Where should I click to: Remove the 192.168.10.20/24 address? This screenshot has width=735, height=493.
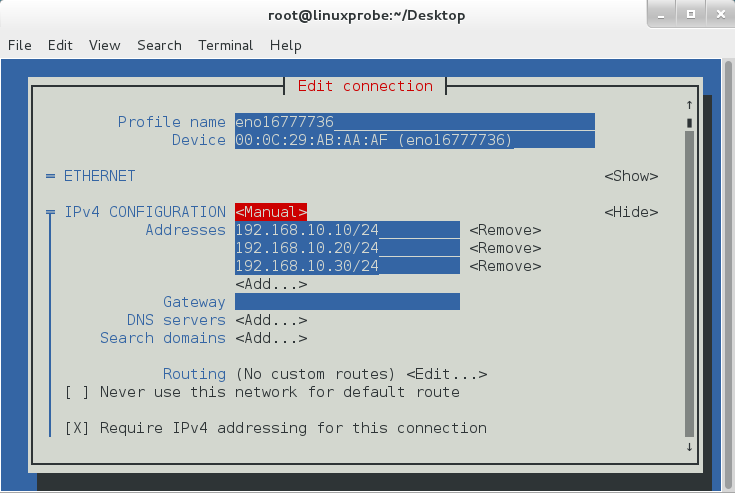[x=505, y=248]
